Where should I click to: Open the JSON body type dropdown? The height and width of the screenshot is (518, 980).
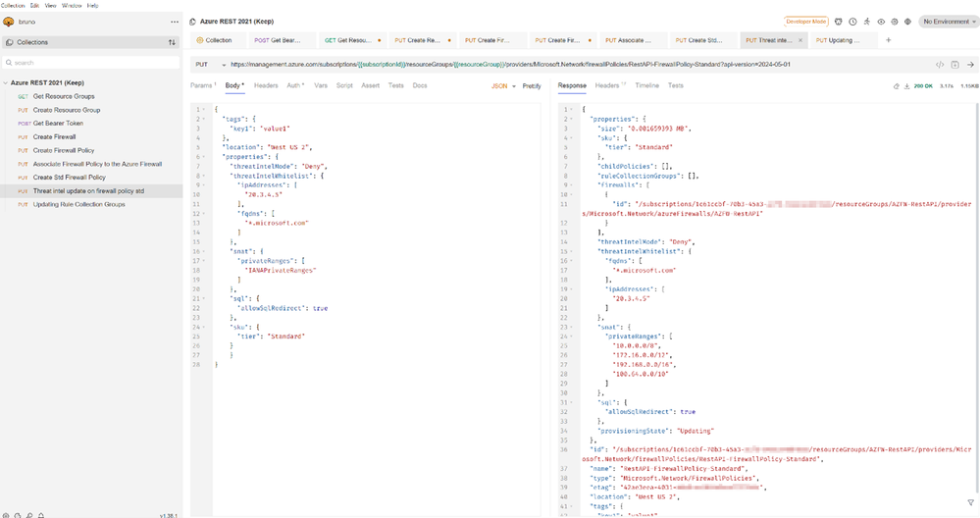pos(503,86)
